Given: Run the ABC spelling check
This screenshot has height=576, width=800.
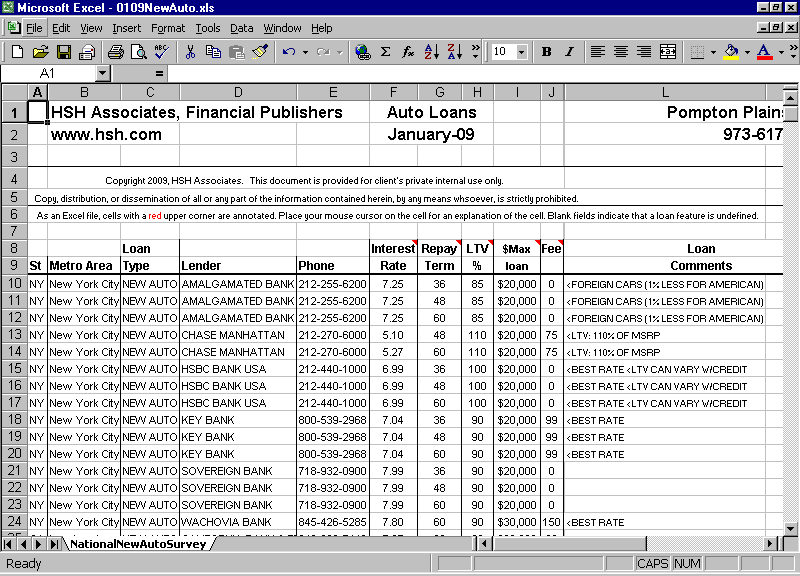Looking at the screenshot, I should coord(162,52).
